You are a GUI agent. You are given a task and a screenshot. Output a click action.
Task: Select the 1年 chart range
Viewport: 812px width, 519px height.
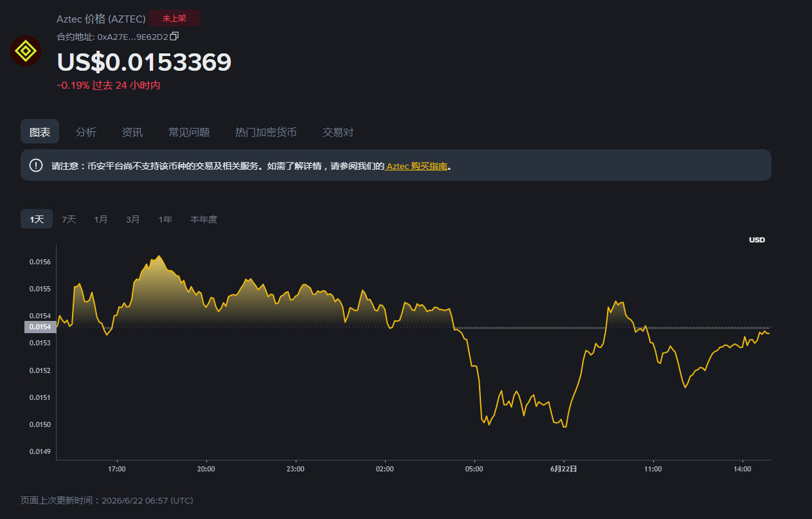[165, 219]
